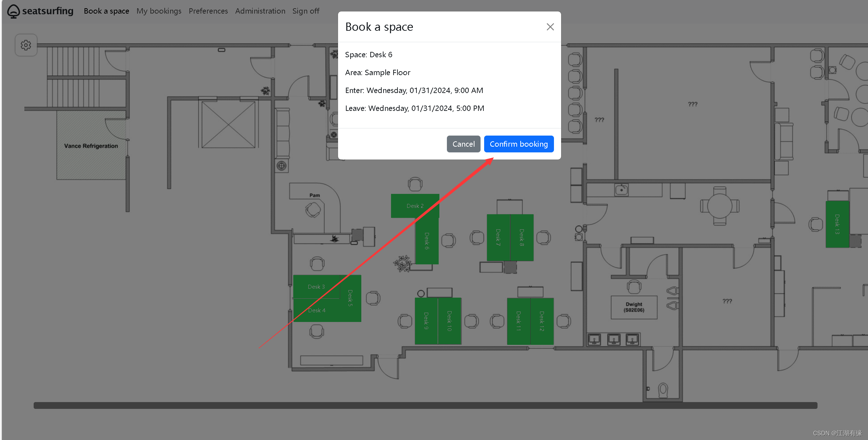This screenshot has height=440, width=868.
Task: Open Preferences page
Action: tap(208, 11)
